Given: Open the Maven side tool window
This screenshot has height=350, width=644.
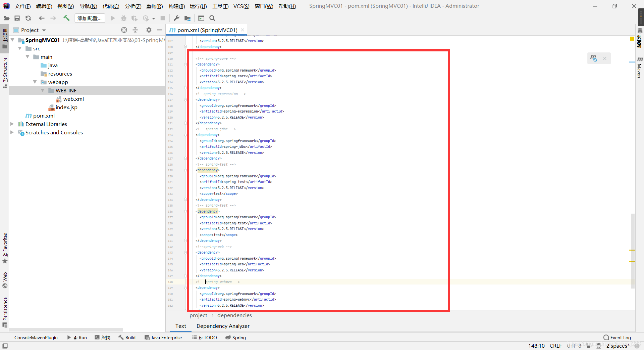Looking at the screenshot, I should click(x=640, y=67).
